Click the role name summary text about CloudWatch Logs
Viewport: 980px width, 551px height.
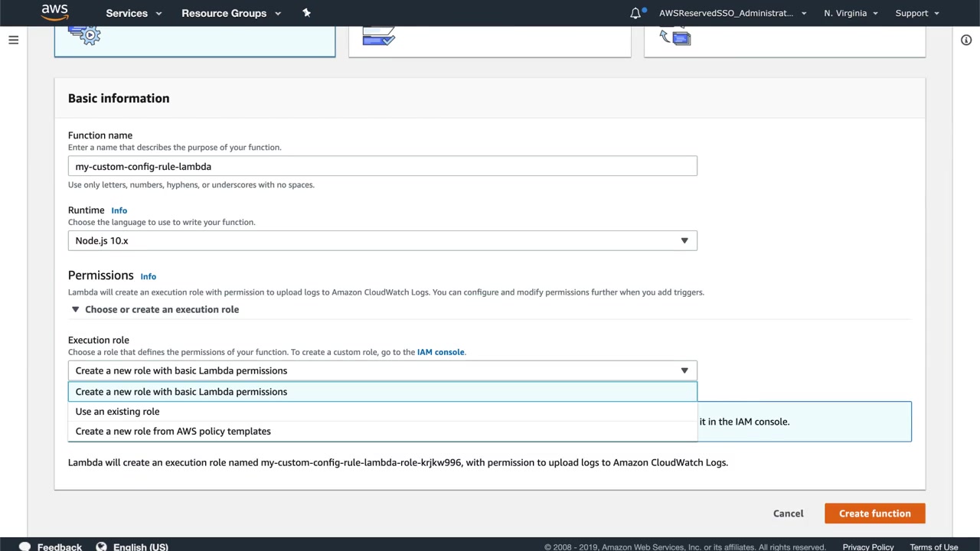[x=398, y=462]
